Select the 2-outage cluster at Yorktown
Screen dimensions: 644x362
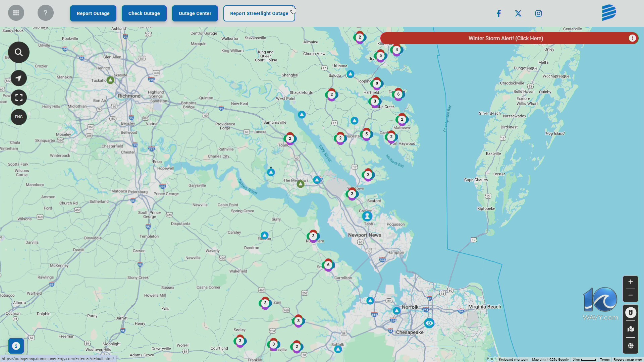tap(352, 194)
